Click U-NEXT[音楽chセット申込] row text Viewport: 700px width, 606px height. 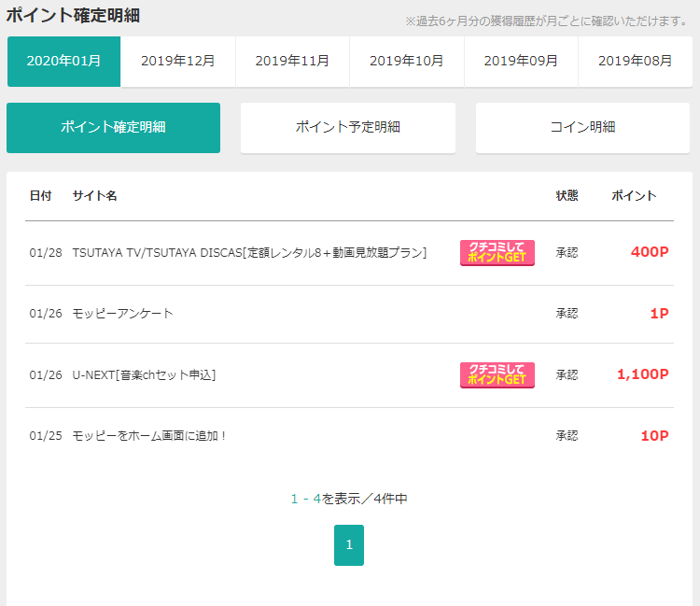click(x=144, y=375)
